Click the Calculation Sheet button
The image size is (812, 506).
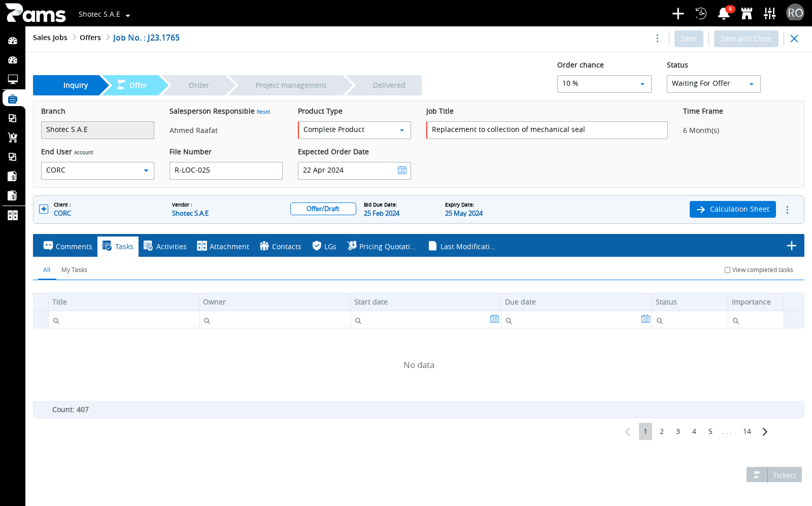click(x=733, y=210)
